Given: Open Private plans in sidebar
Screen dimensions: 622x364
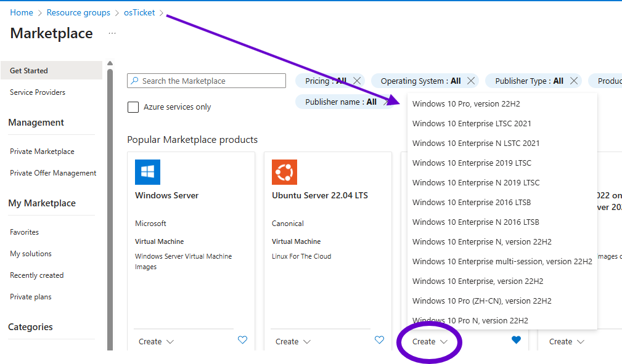Looking at the screenshot, I should click(31, 297).
